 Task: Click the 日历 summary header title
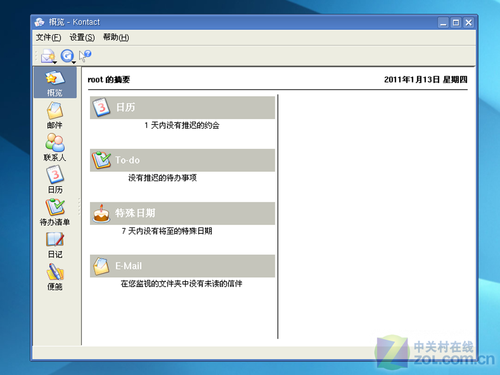[125, 107]
